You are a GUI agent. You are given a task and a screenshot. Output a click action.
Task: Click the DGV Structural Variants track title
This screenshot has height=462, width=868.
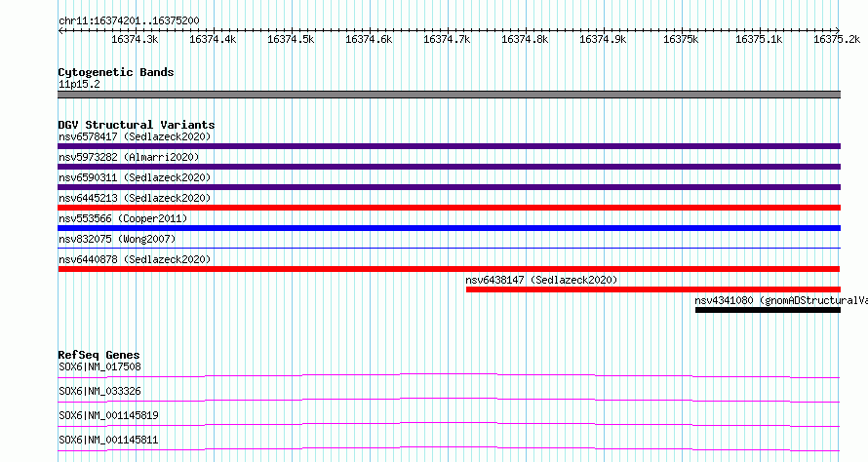(x=137, y=125)
